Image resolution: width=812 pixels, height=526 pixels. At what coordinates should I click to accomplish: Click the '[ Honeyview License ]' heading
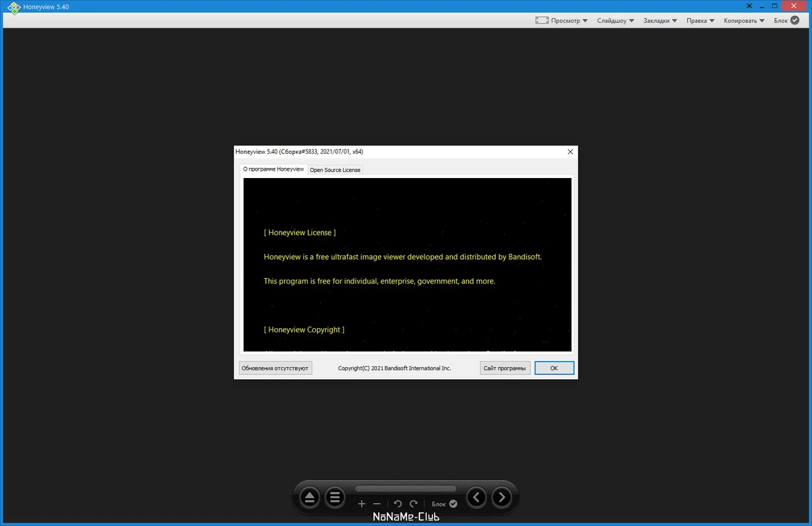[x=300, y=232]
